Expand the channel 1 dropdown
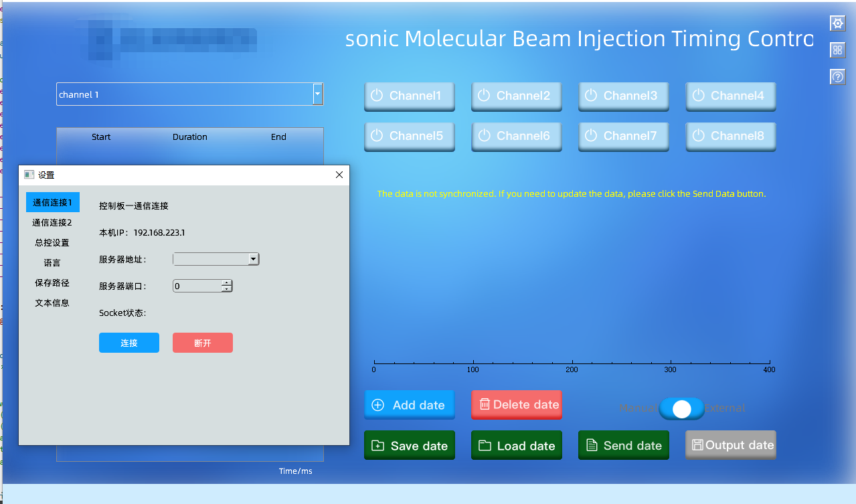 pos(318,94)
